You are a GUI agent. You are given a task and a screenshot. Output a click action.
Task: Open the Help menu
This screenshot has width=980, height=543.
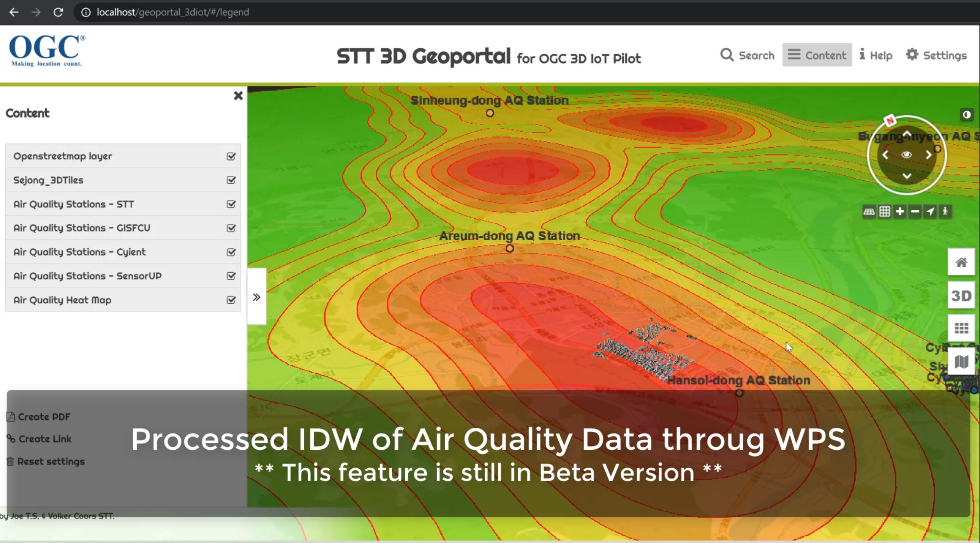(x=876, y=55)
